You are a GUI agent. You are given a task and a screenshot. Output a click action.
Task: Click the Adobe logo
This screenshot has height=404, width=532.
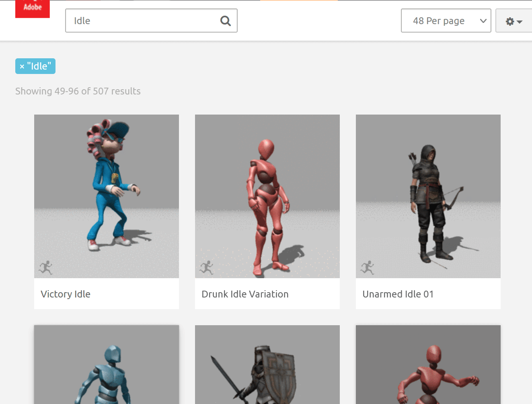[x=32, y=8]
